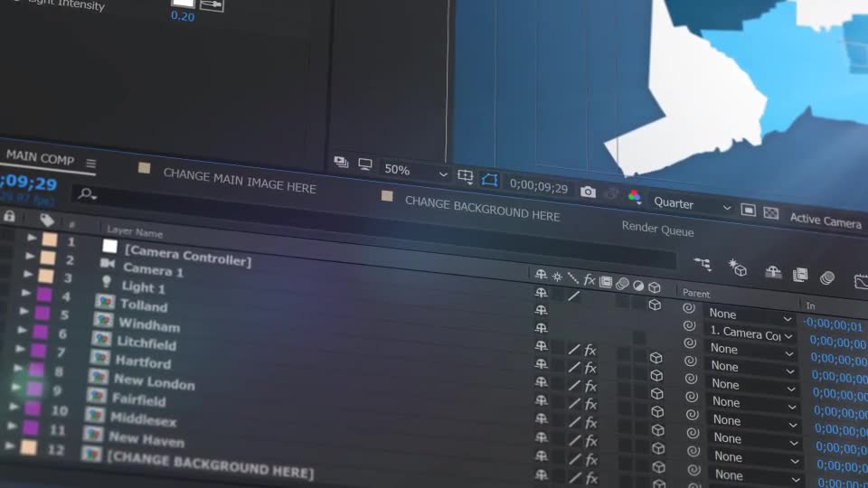Image resolution: width=868 pixels, height=488 pixels.
Task: Open the Show Channel RGB color icon
Action: click(x=635, y=196)
